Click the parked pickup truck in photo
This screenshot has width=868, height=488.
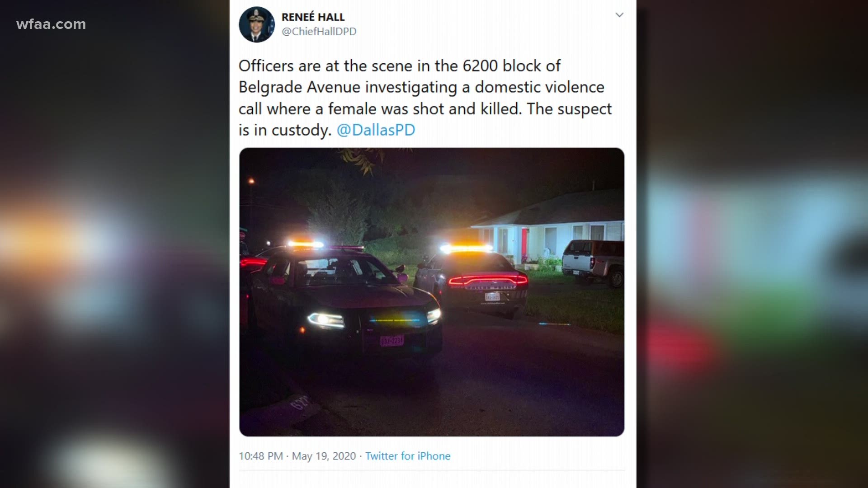pyautogui.click(x=593, y=261)
